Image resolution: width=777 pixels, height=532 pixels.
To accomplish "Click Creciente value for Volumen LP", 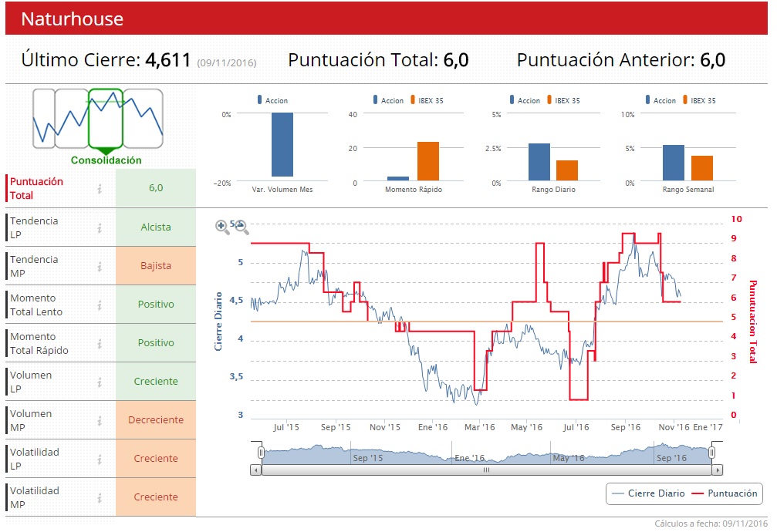I will click(x=156, y=382).
